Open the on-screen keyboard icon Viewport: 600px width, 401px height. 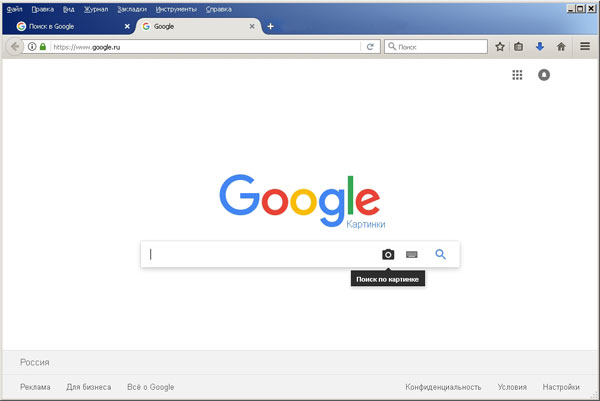(x=412, y=254)
